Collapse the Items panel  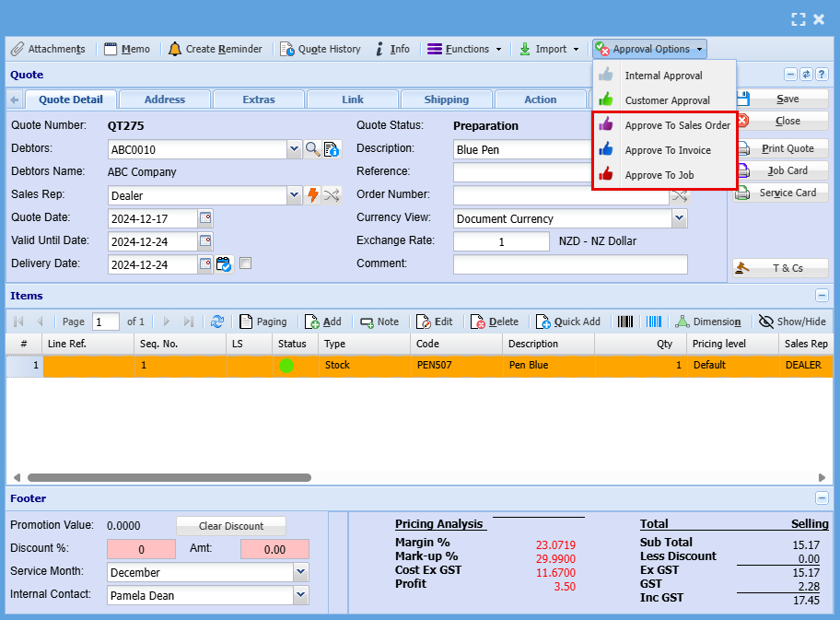[x=822, y=296]
